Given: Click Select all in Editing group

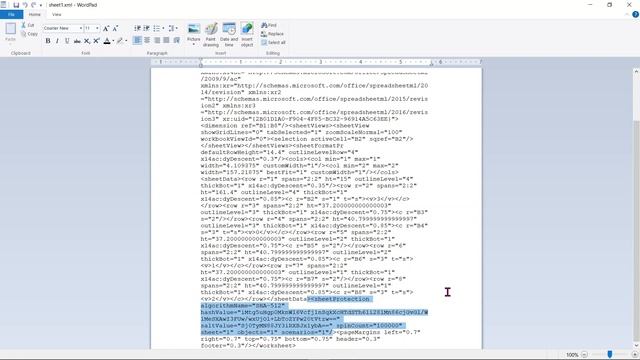Looking at the screenshot, I should (x=273, y=42).
